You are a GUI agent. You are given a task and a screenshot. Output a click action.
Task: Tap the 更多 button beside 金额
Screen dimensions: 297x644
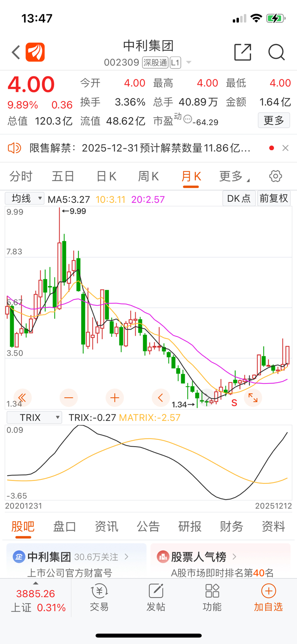[x=274, y=120]
